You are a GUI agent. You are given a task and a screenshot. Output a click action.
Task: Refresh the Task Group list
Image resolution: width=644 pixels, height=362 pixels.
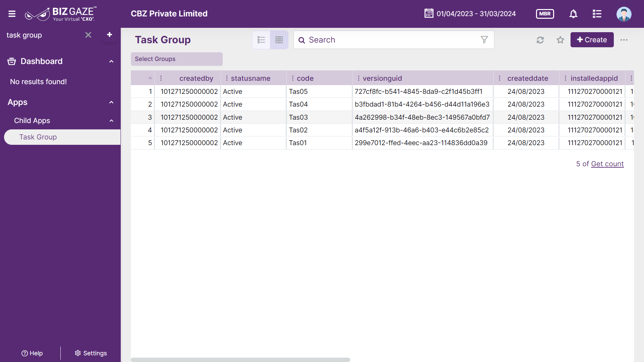(540, 40)
